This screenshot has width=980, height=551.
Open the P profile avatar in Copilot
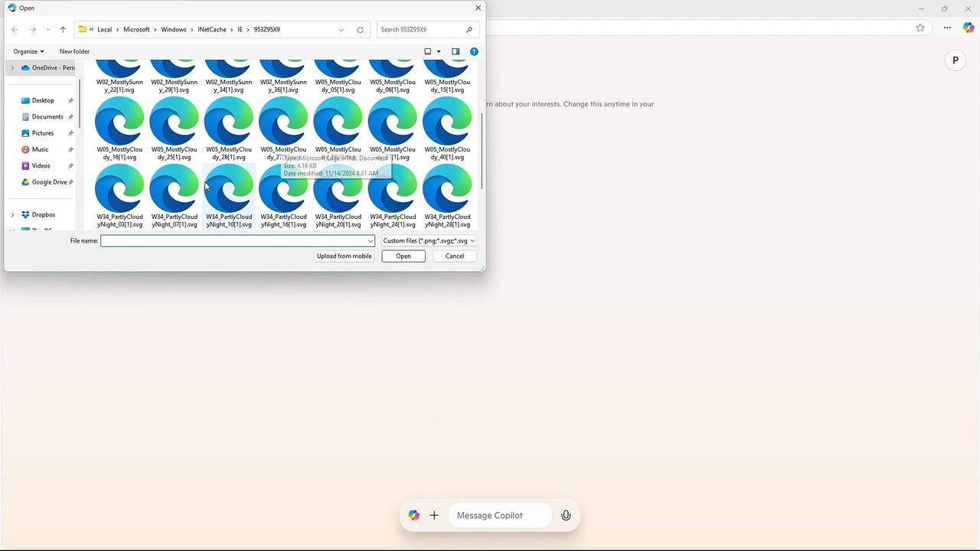point(955,60)
